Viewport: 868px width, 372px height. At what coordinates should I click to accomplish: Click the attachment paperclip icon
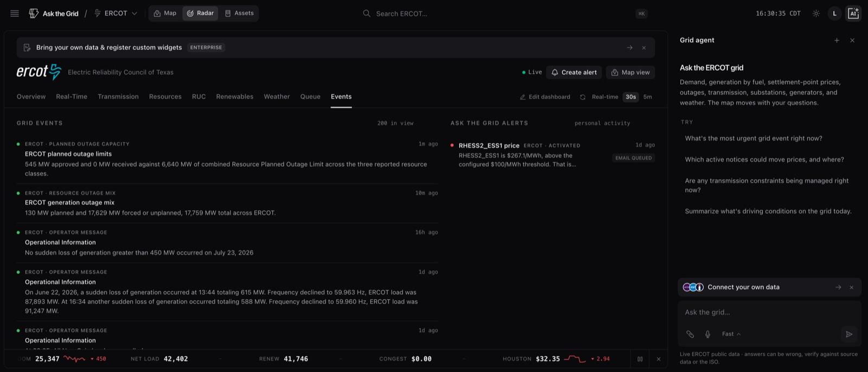[690, 334]
